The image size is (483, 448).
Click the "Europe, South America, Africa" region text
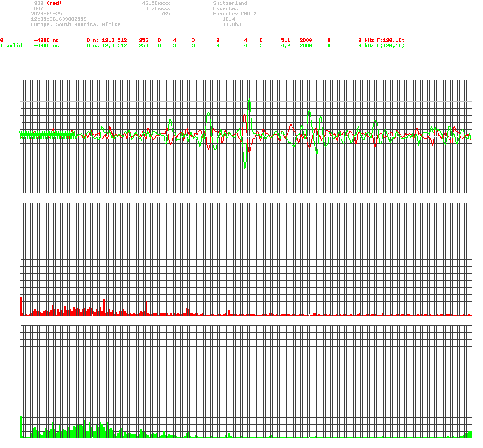click(76, 24)
